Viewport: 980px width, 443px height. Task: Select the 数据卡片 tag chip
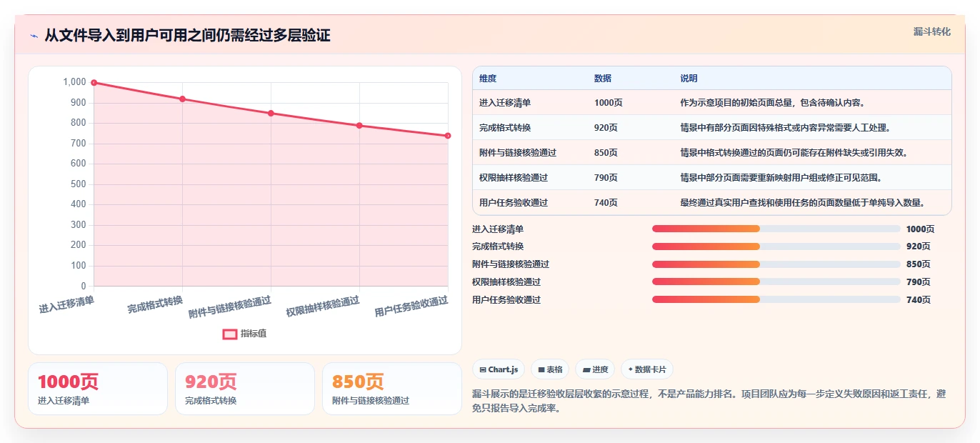click(646, 369)
